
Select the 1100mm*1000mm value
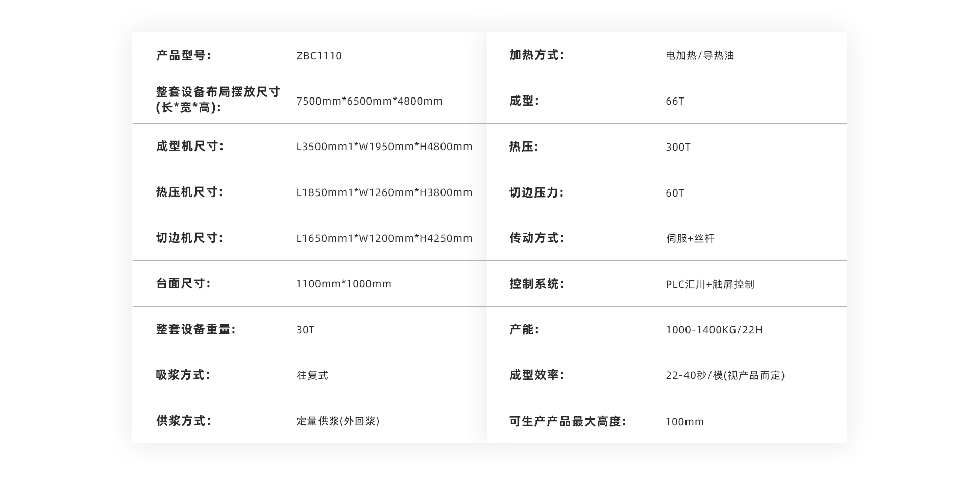coord(344,284)
